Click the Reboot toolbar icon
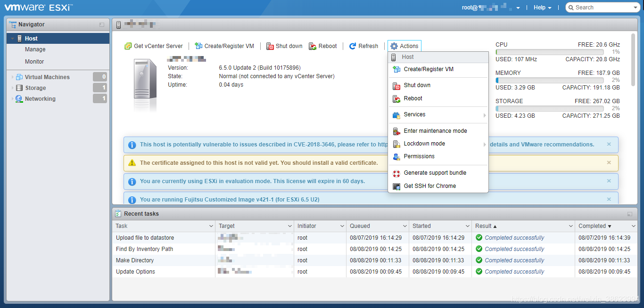644x308 pixels. coord(313,46)
